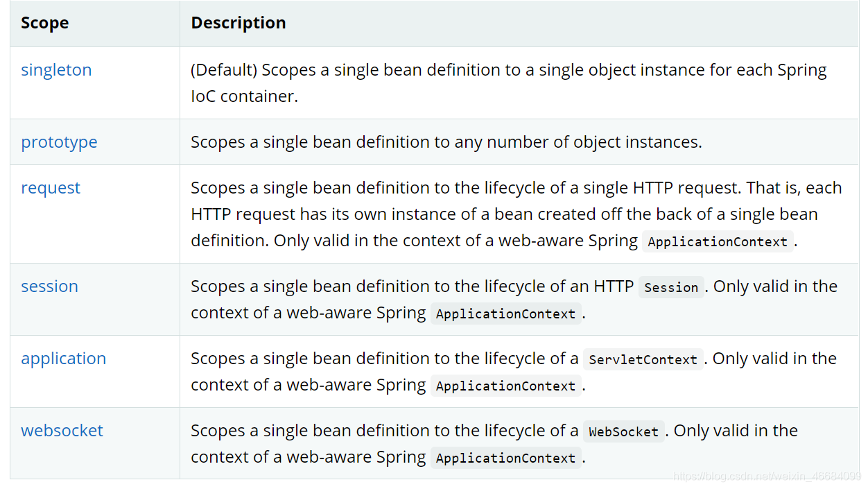Screen dimensions: 868x489
Task: Open the websocket scope link
Action: pyautogui.click(x=62, y=431)
